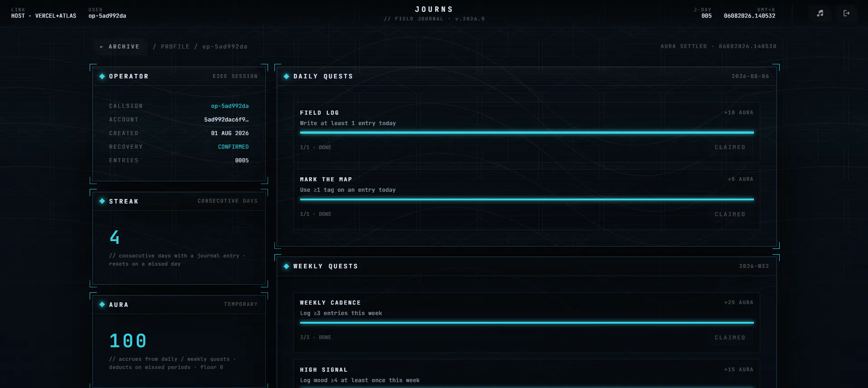
Task: Click 'Log ≥3 entries this week'
Action: point(341,313)
